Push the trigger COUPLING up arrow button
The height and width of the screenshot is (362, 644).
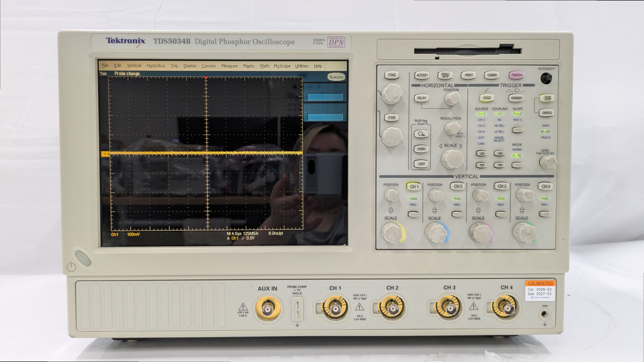click(500, 153)
